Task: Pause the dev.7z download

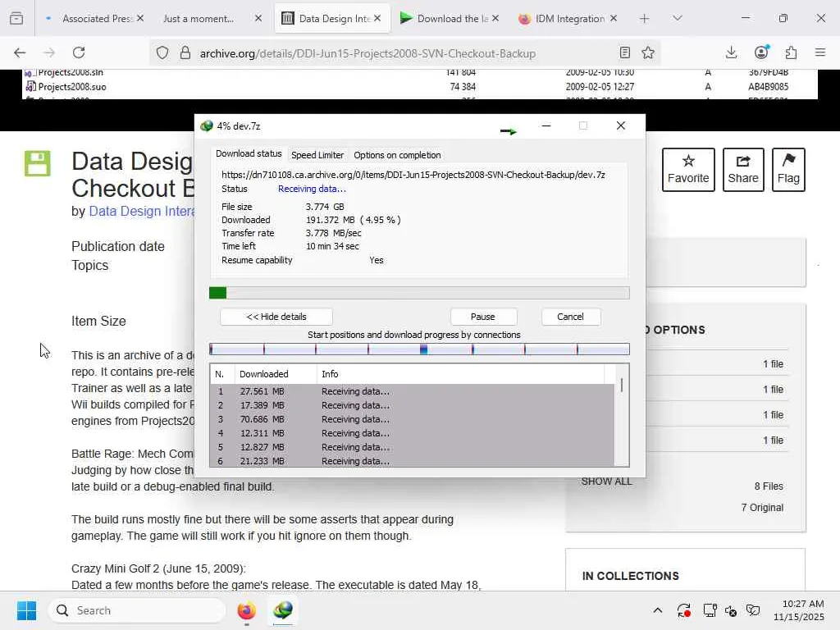Action: tap(482, 317)
